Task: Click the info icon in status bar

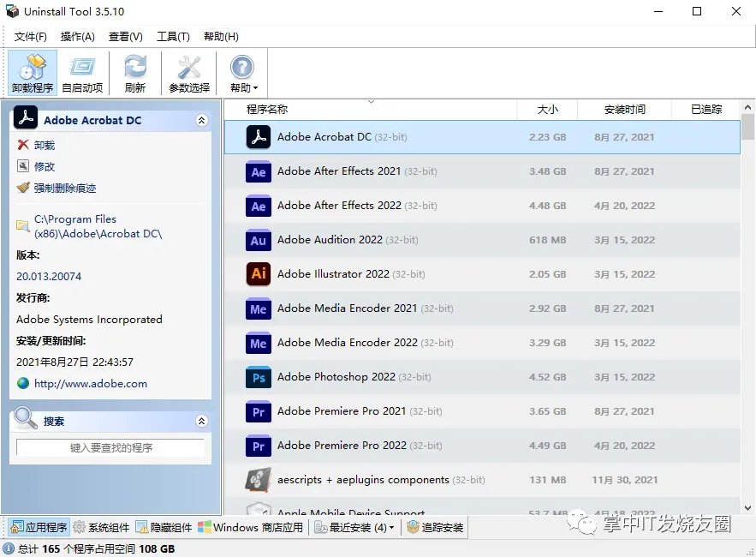Action: tap(9, 548)
